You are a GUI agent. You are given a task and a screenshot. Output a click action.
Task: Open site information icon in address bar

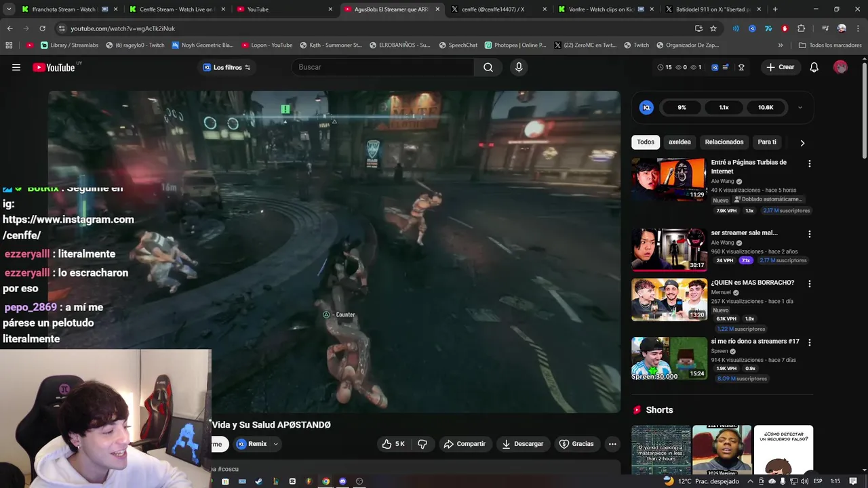tap(62, 28)
